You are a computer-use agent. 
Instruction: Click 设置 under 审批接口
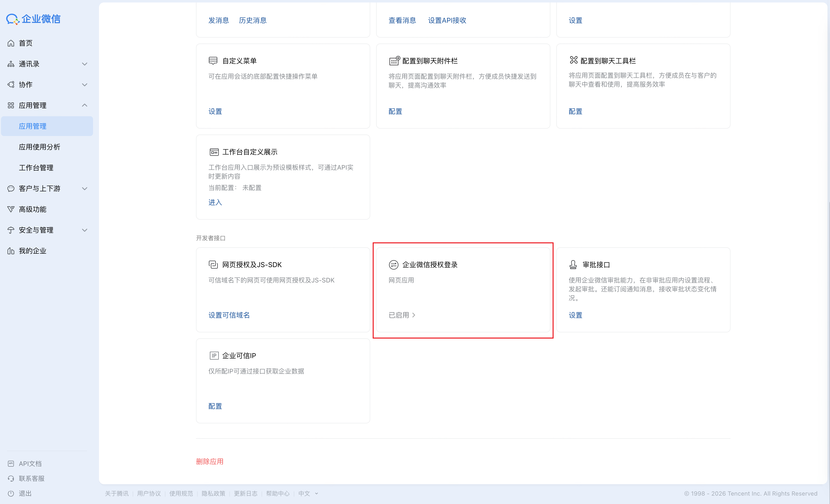[x=575, y=315]
